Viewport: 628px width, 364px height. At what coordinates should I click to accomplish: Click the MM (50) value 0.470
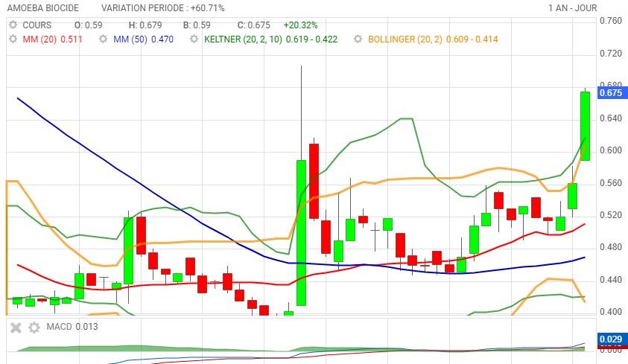162,39
